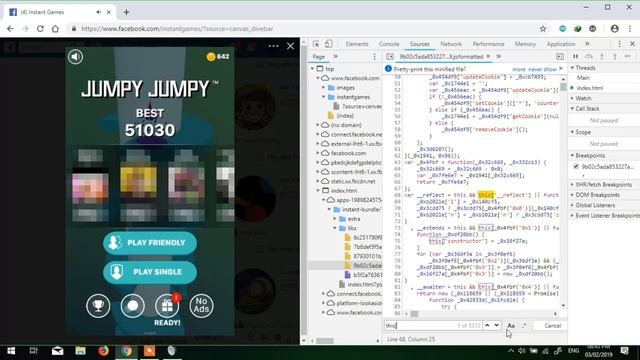Deactivate breakpoints icon
Viewport: 640px width, 360px height.
pos(628,57)
